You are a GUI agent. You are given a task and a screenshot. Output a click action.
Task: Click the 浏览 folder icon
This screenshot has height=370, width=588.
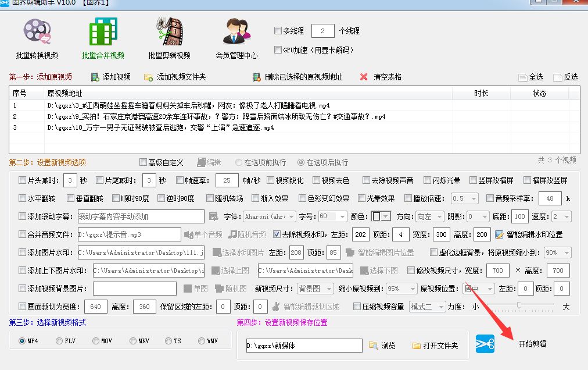click(373, 345)
